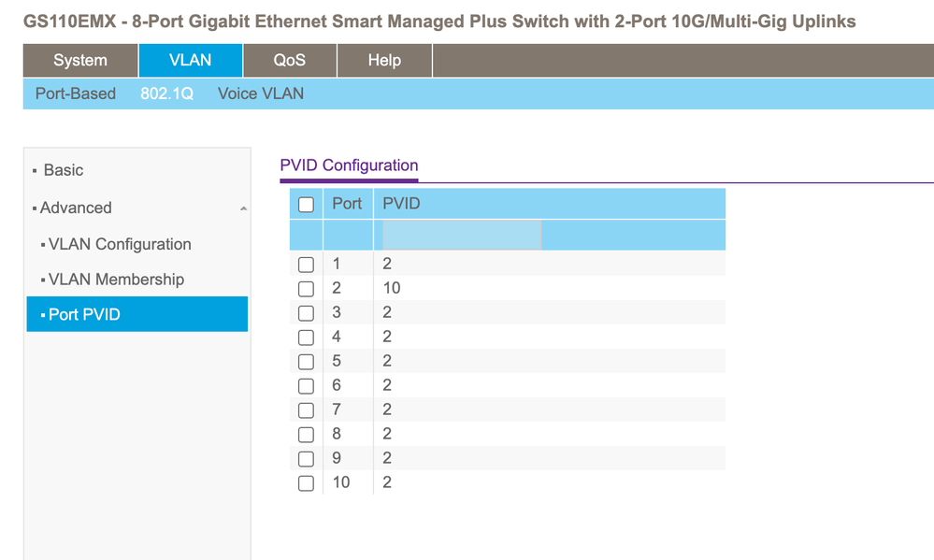Open VLAN Membership page
This screenshot has width=934, height=560.
tap(116, 280)
